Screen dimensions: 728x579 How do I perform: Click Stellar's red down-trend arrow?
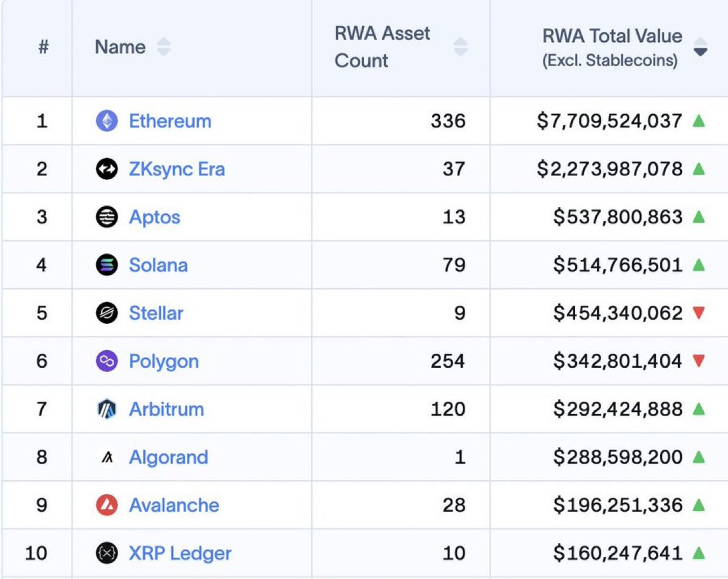[699, 313]
